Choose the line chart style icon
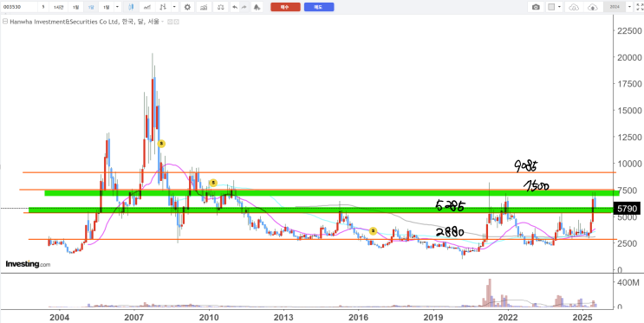 click(x=147, y=7)
